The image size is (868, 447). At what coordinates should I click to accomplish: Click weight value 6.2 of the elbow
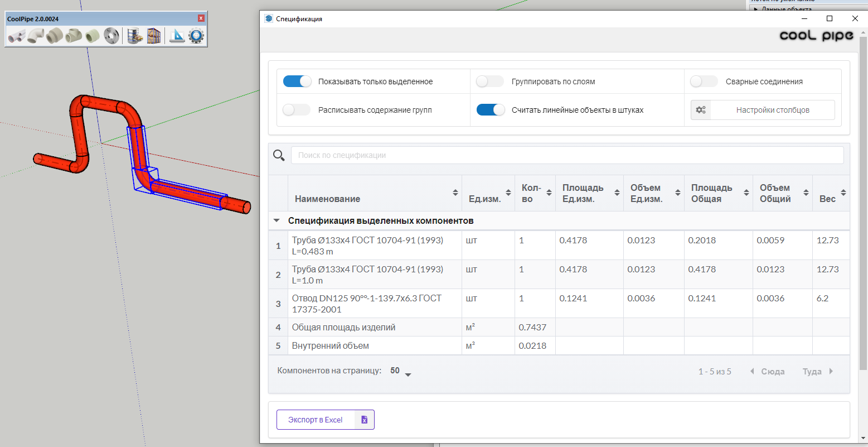[x=823, y=298]
